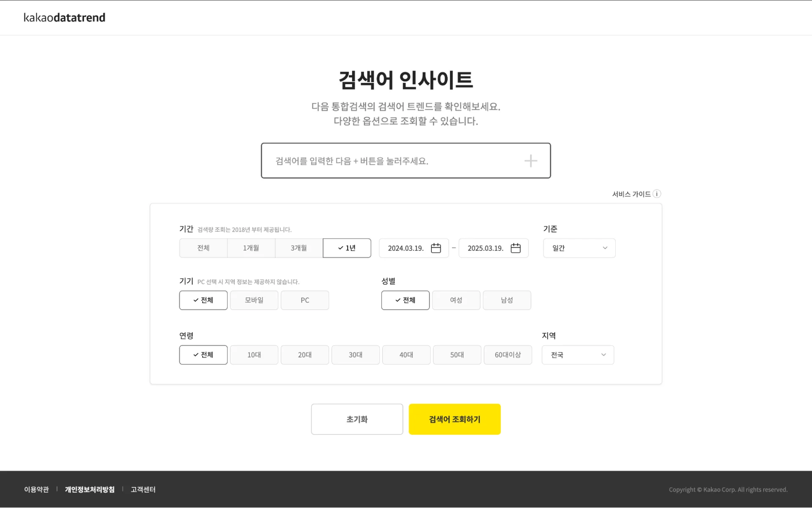Select PC as the device type
This screenshot has width=812, height=508.
[304, 300]
